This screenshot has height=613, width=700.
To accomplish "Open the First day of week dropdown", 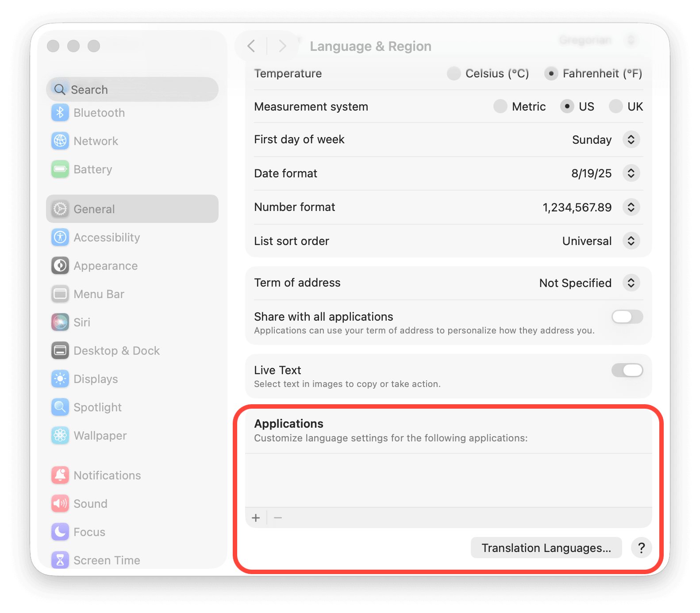I will pos(631,140).
